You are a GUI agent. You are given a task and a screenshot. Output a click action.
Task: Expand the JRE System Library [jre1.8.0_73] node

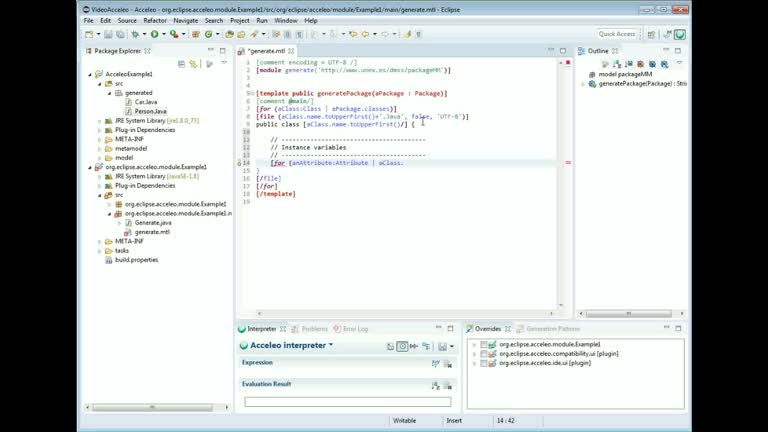tap(100, 121)
